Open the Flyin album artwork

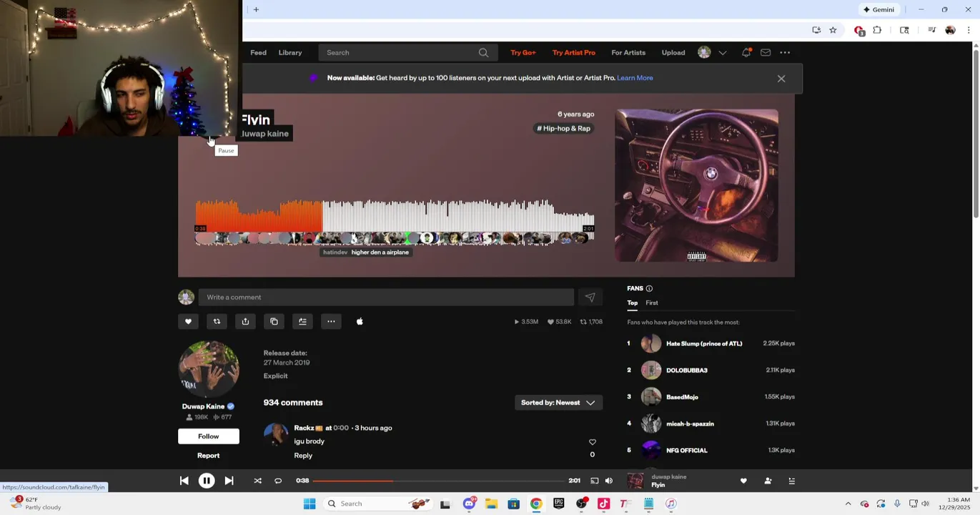click(x=696, y=186)
